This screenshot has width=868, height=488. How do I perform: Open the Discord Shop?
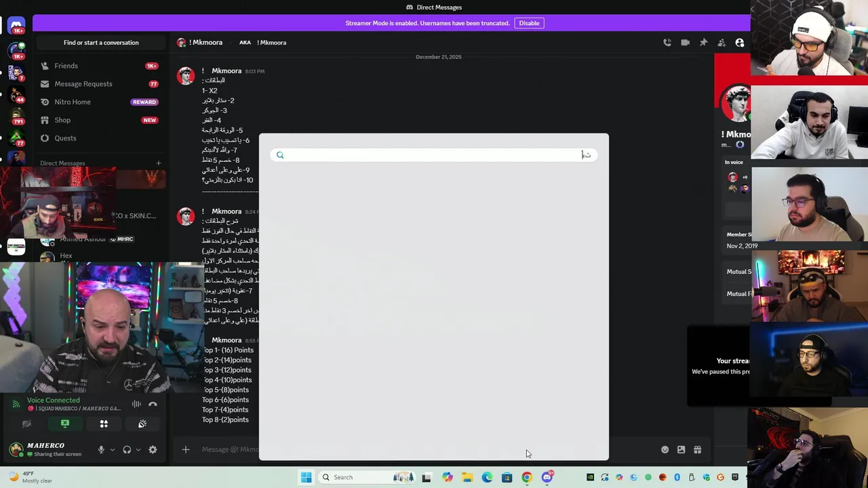pos(100,120)
